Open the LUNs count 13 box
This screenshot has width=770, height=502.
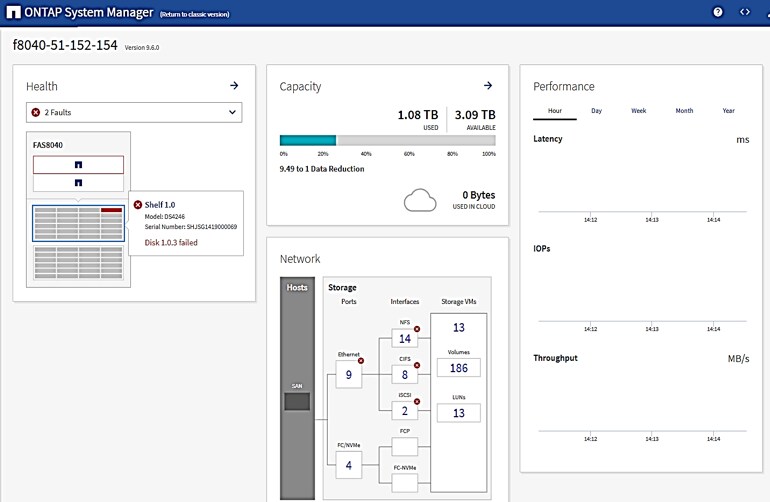tap(458, 413)
